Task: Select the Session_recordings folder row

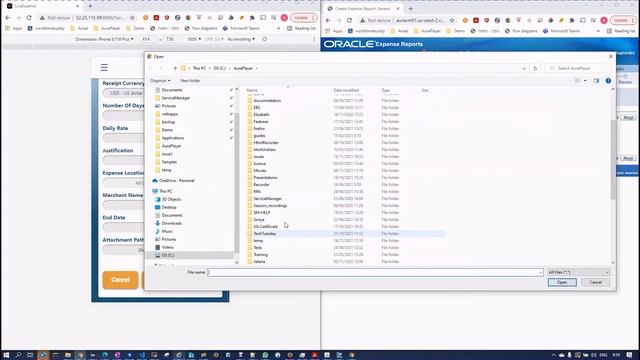Action: point(345,205)
